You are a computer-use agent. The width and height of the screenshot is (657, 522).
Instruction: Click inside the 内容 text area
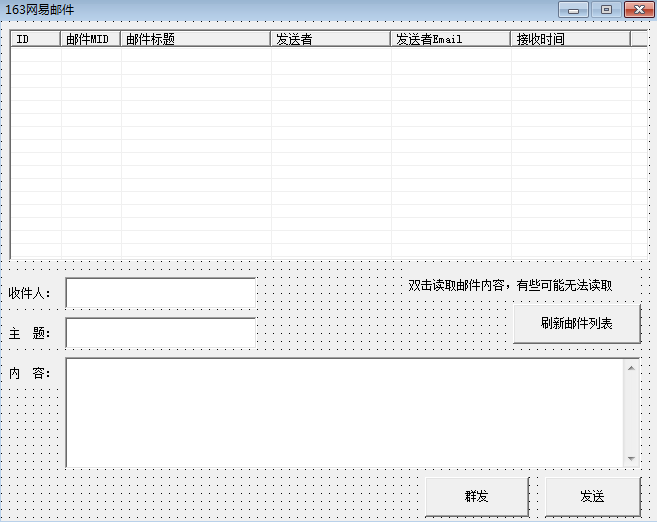344,413
